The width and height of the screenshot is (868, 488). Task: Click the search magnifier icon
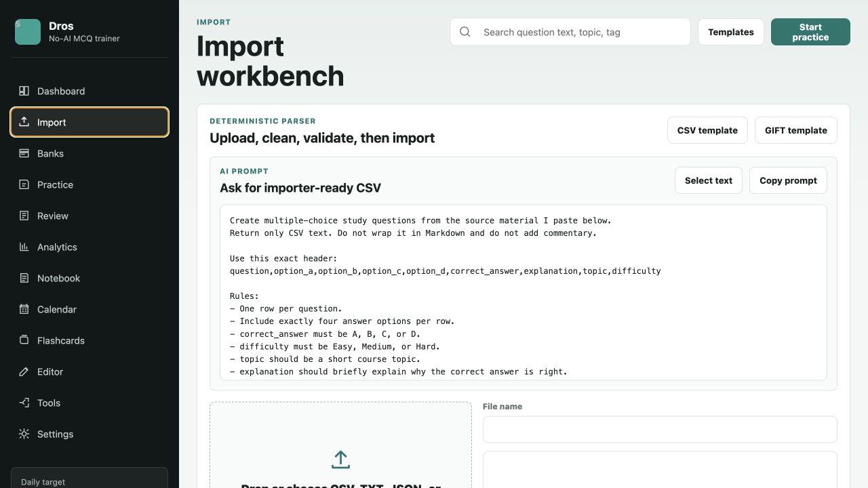(x=465, y=32)
